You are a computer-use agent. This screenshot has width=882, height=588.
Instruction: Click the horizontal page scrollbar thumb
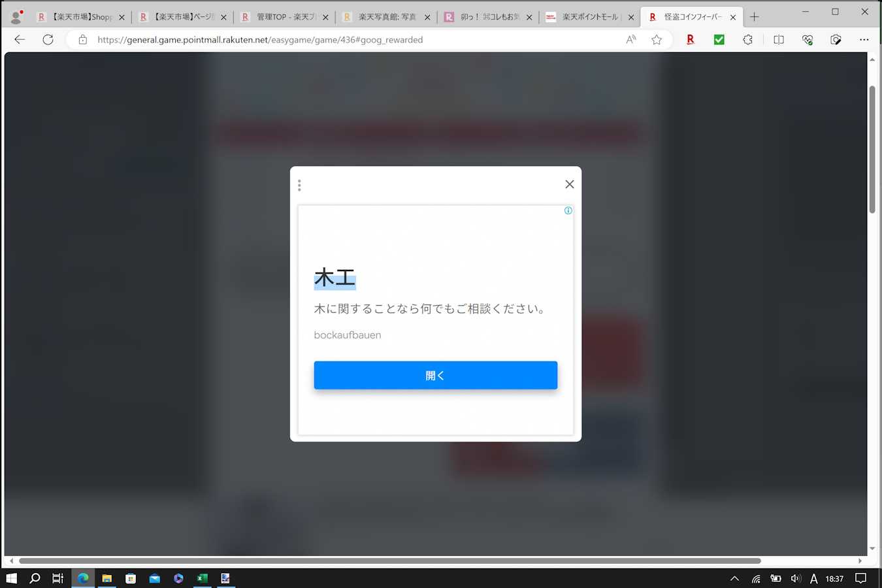[390, 561]
